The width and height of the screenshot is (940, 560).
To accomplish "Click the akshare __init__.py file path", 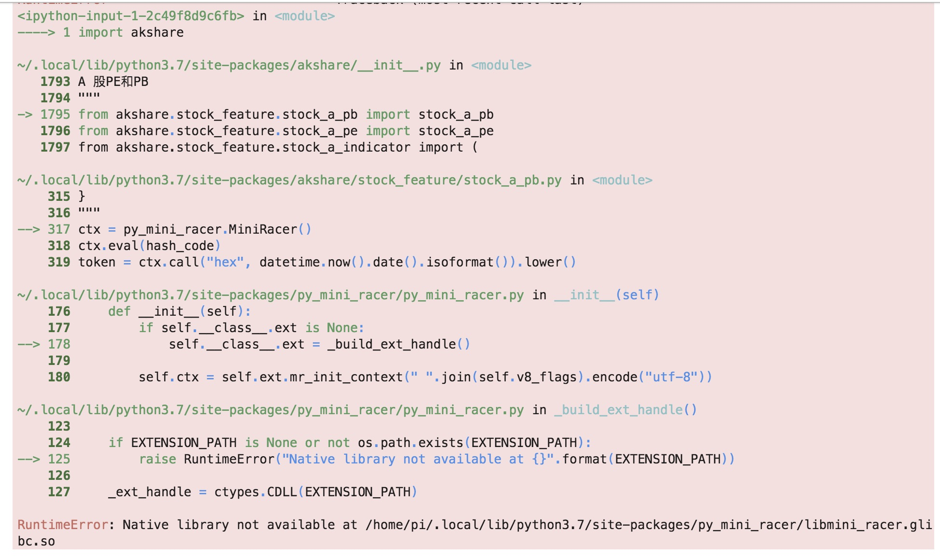I will point(227,65).
